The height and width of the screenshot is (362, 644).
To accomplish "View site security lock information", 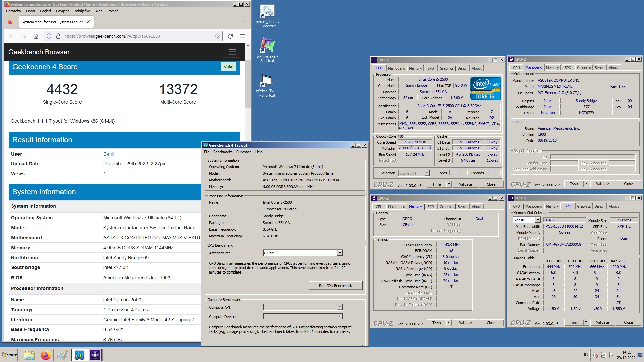I will click(x=58, y=36).
